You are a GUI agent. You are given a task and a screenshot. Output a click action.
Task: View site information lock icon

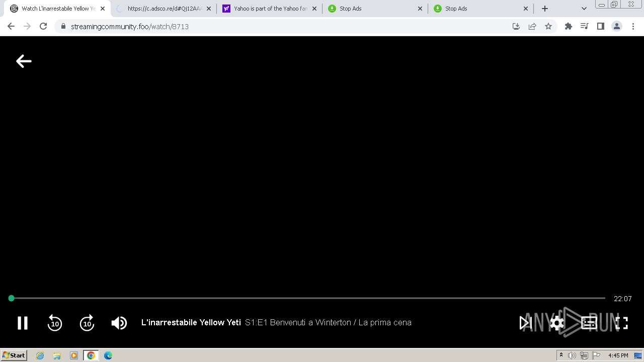coord(63,26)
